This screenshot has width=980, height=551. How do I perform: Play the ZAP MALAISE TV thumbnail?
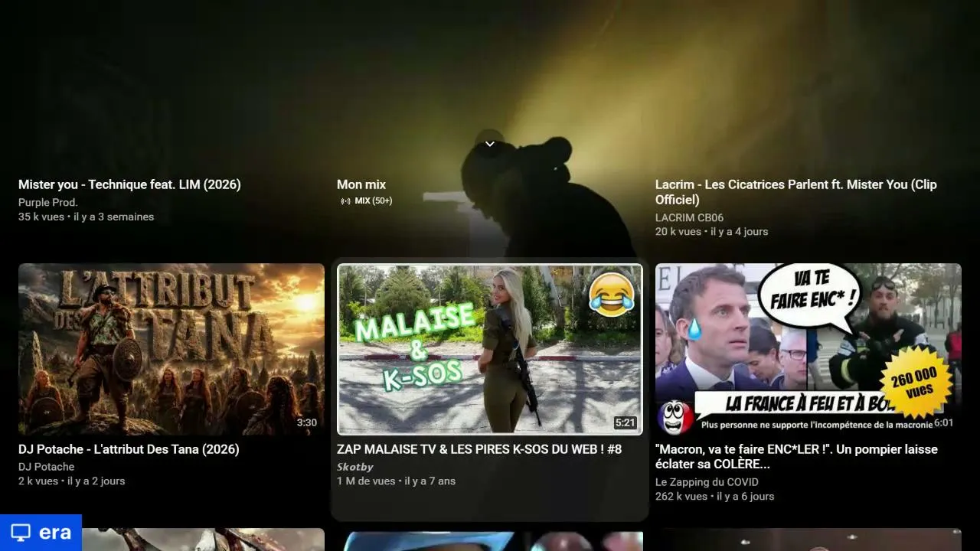click(490, 349)
